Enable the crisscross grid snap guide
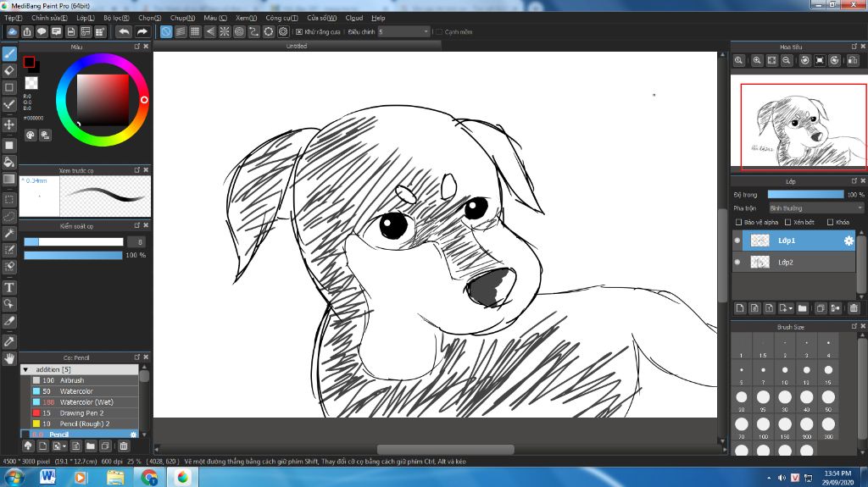868x487 pixels. click(x=195, y=32)
